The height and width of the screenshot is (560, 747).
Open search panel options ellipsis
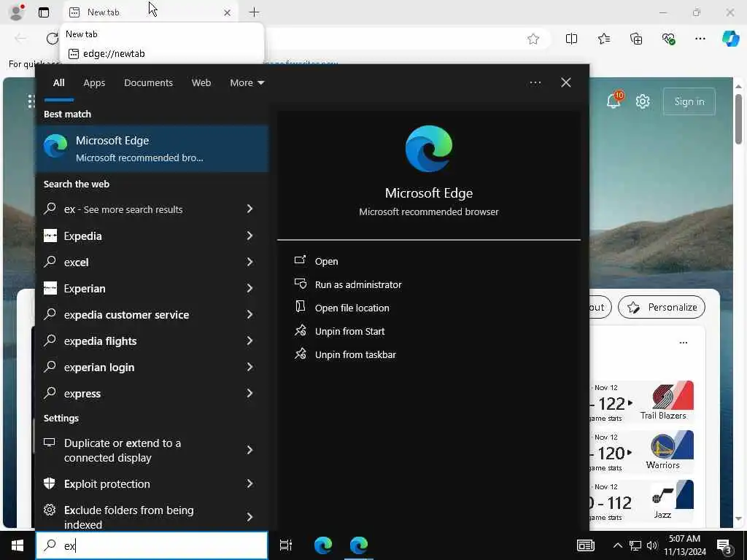[535, 83]
